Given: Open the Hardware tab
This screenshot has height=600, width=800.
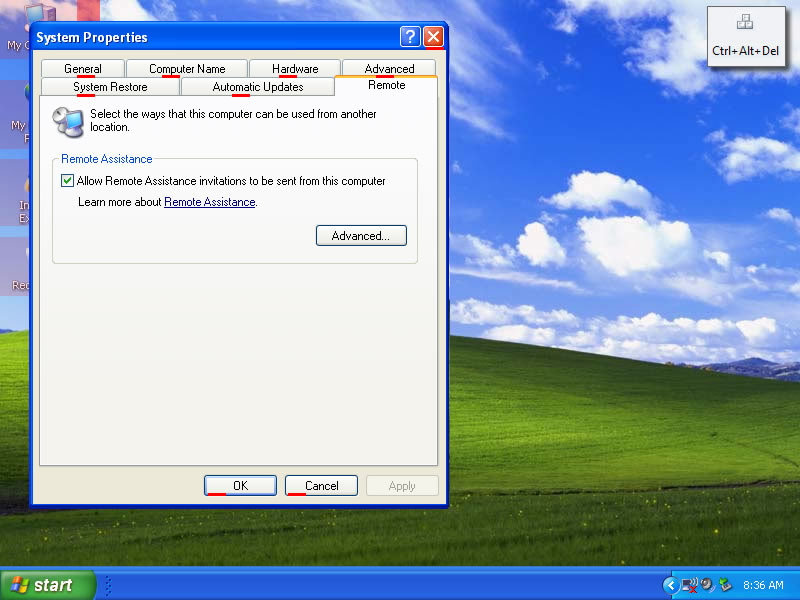Looking at the screenshot, I should click(x=295, y=68).
